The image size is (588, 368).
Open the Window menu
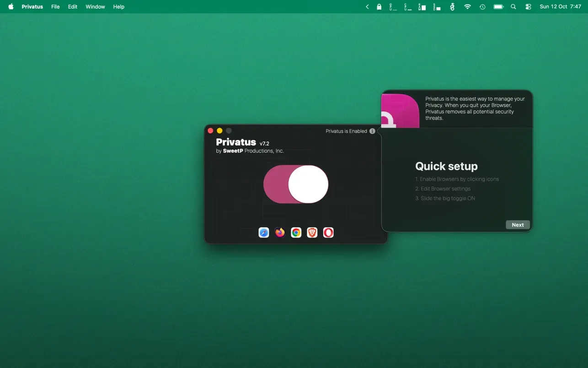pyautogui.click(x=95, y=7)
